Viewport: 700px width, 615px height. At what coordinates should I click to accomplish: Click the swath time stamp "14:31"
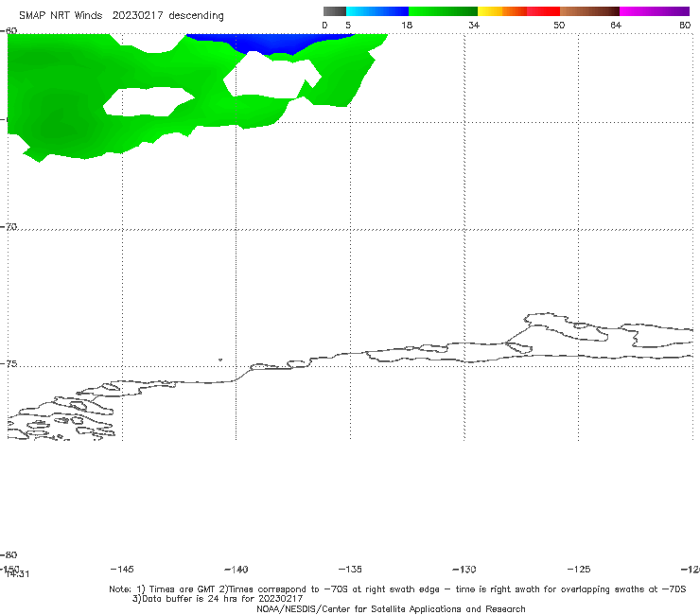(18, 574)
